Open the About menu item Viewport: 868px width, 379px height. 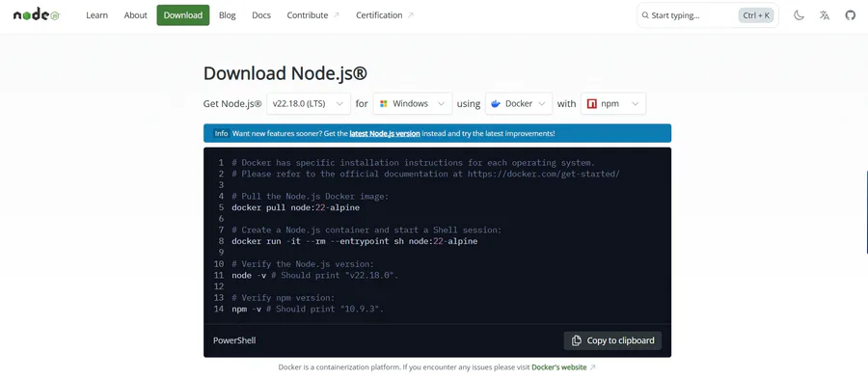coord(136,14)
